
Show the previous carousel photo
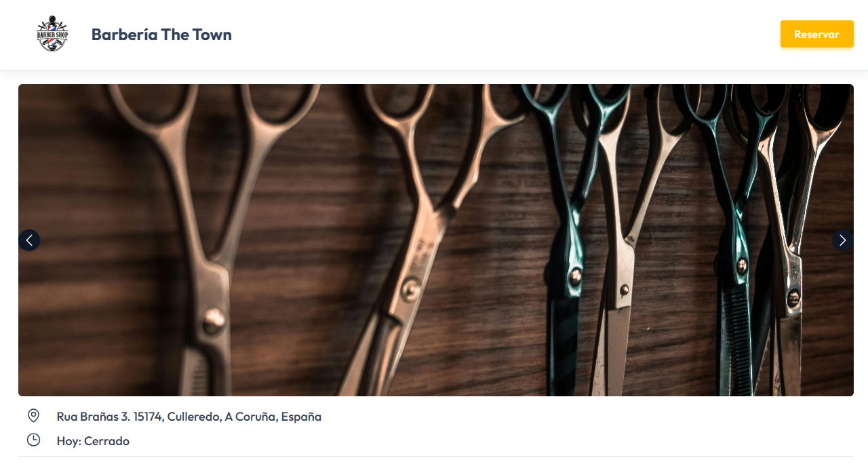[29, 240]
